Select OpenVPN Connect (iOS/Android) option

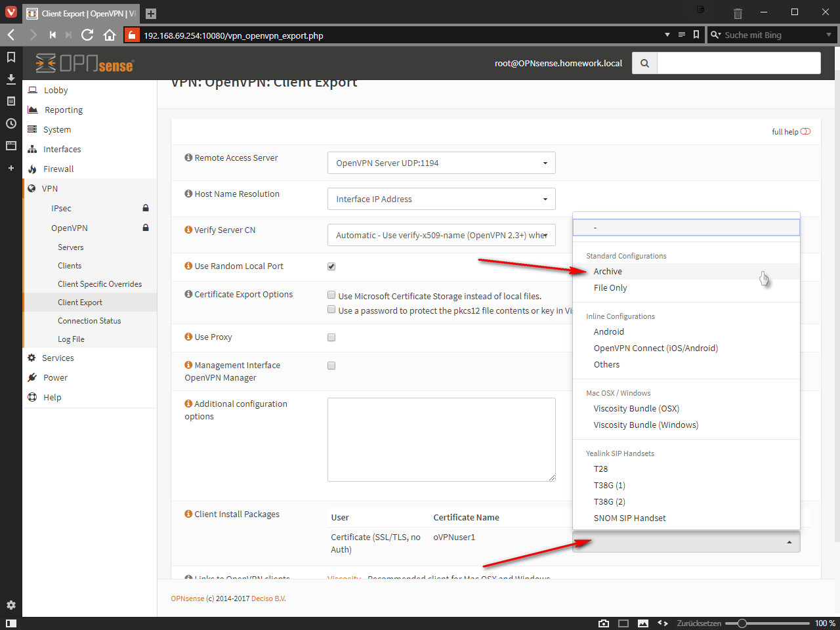coord(686,348)
